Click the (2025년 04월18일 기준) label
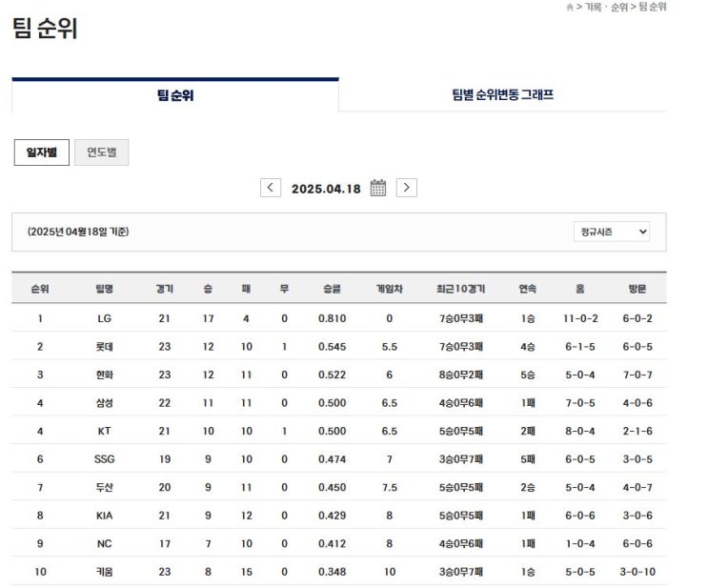This screenshot has height=588, width=708. pyautogui.click(x=78, y=232)
